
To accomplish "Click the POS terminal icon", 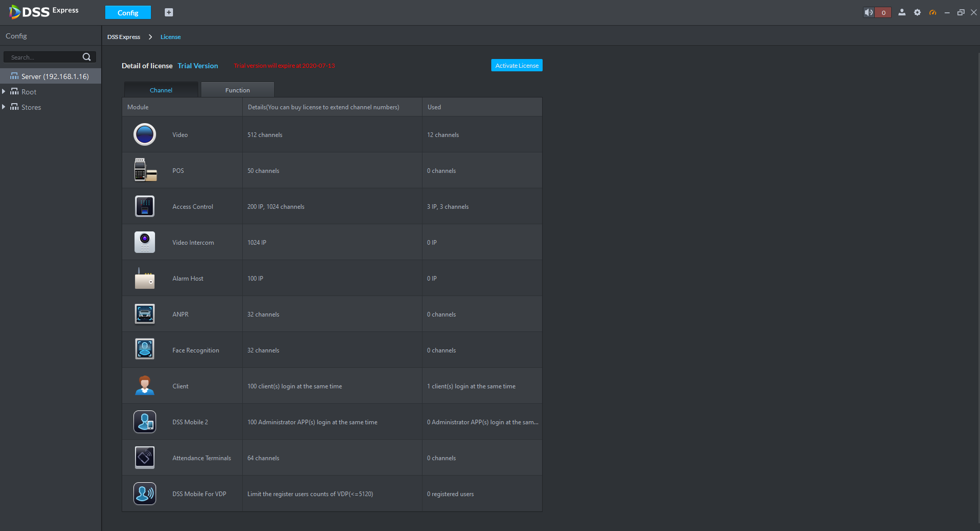I will click(x=145, y=170).
